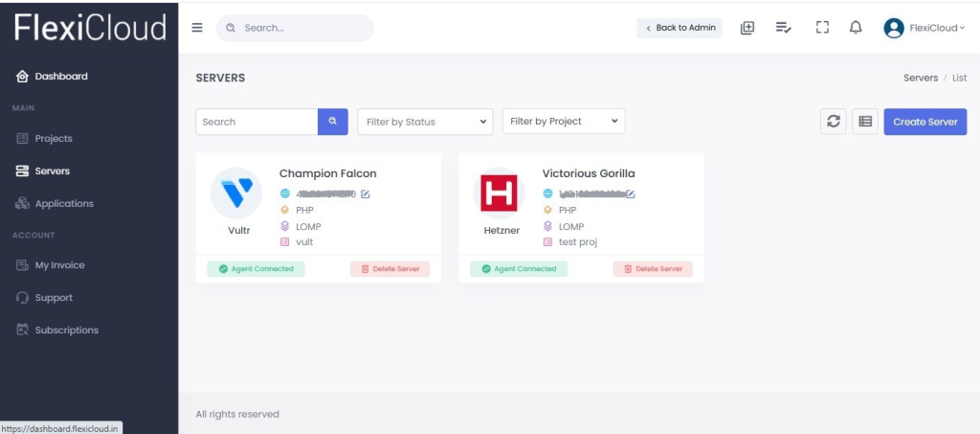Screen dimensions: 980x434
Task: Click the blue search magnifier button
Action: click(333, 122)
